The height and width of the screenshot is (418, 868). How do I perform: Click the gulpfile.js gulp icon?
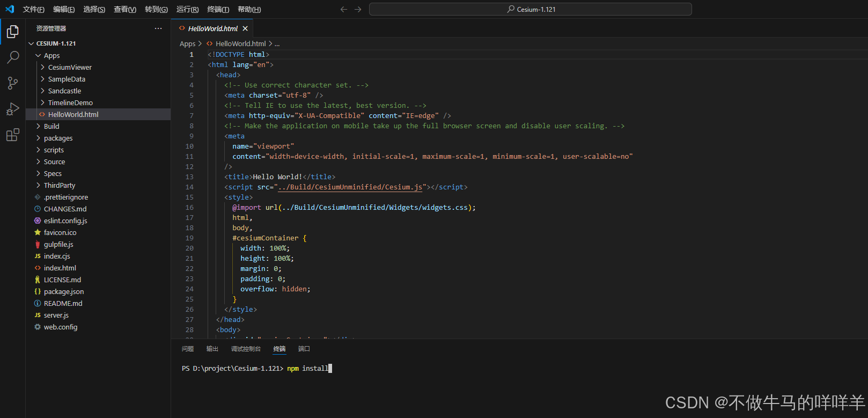tap(38, 244)
